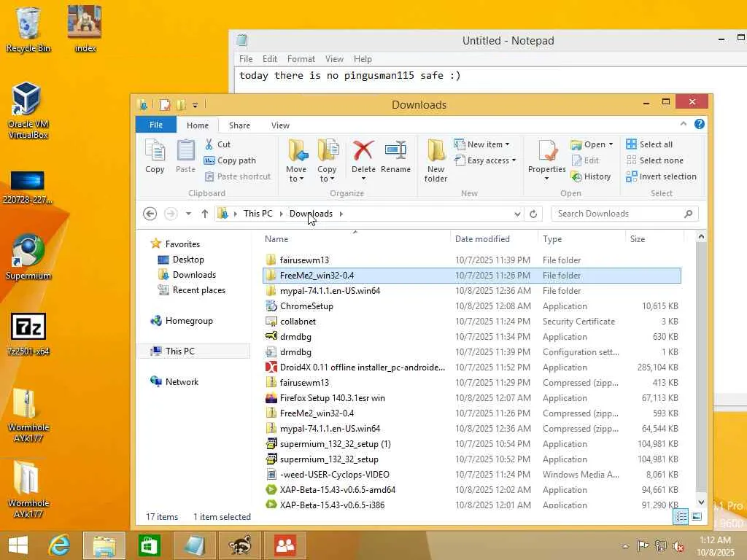Image resolution: width=747 pixels, height=560 pixels.
Task: Select Firefox Setup 140.3.1esr win file
Action: (x=472, y=398)
